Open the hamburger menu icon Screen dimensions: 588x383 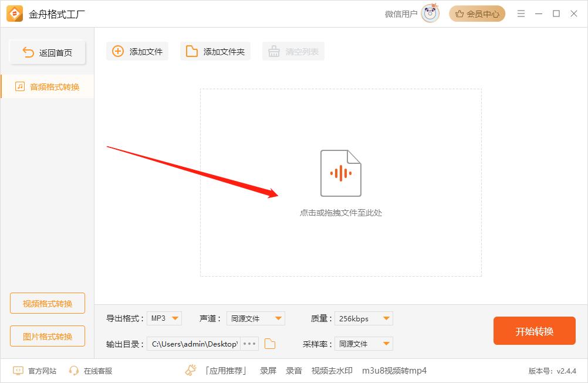[521, 13]
